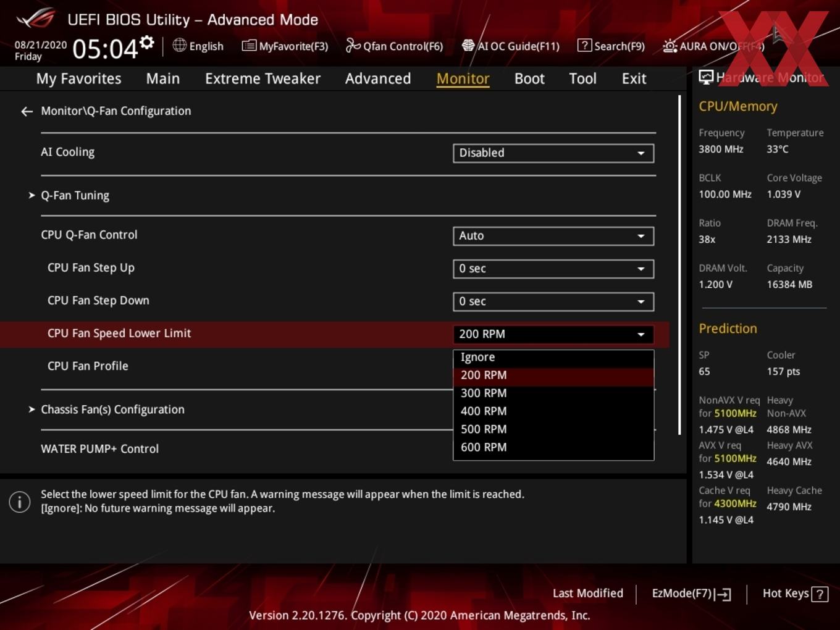
Task: Select the WATER PUMP+ Control row
Action: (x=334, y=449)
